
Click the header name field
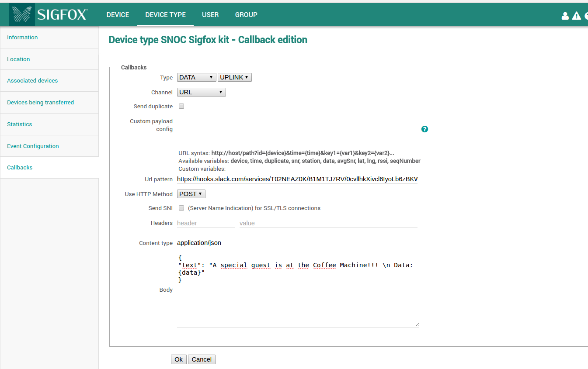(206, 223)
